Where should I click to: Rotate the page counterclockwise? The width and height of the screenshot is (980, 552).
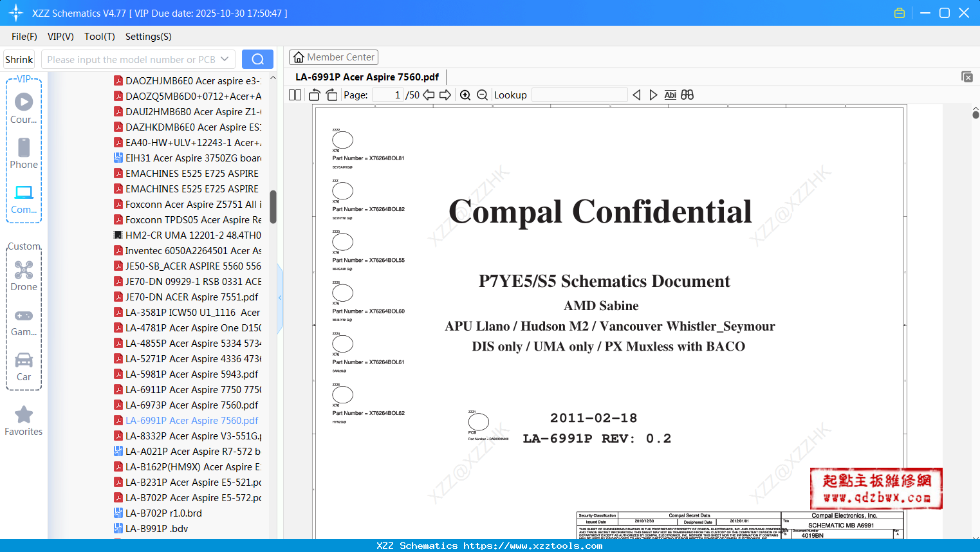click(315, 95)
